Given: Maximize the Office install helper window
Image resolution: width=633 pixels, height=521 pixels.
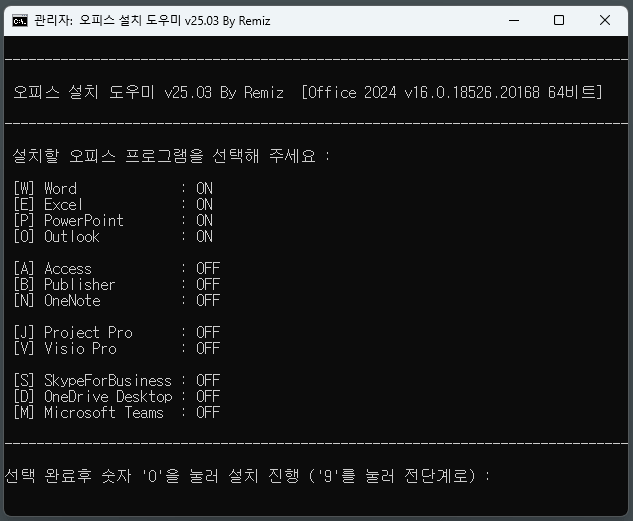Looking at the screenshot, I should [559, 20].
